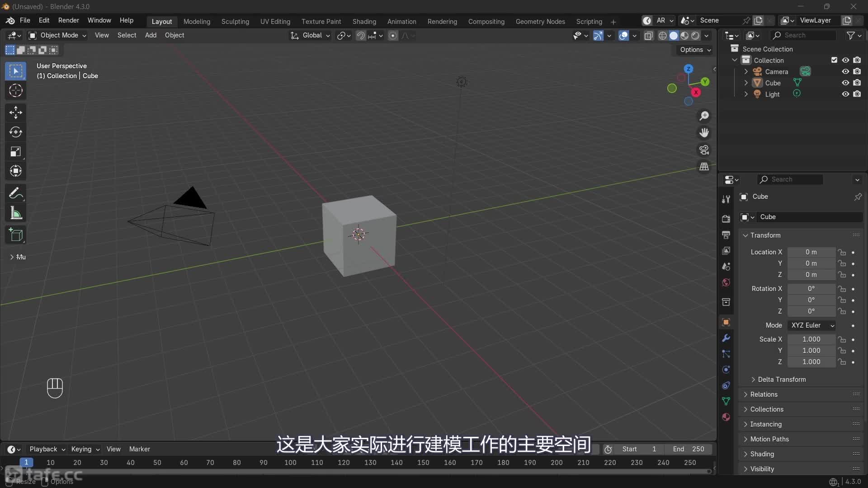Uncheck the Collection checkbox in the outliner
This screenshot has width=868, height=488.
(834, 60)
